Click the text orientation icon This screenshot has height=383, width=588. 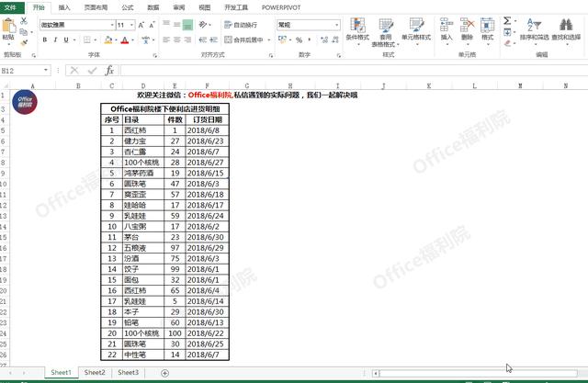coord(203,25)
